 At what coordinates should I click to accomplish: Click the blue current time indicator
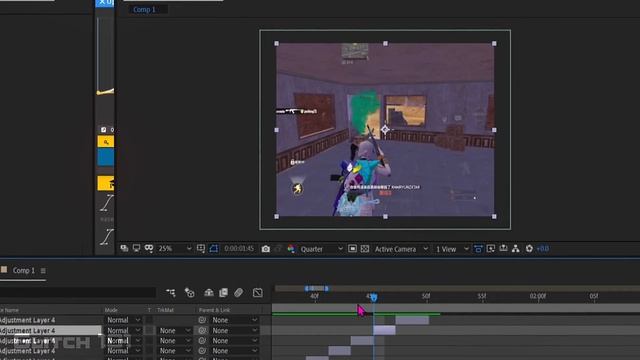[373, 298]
